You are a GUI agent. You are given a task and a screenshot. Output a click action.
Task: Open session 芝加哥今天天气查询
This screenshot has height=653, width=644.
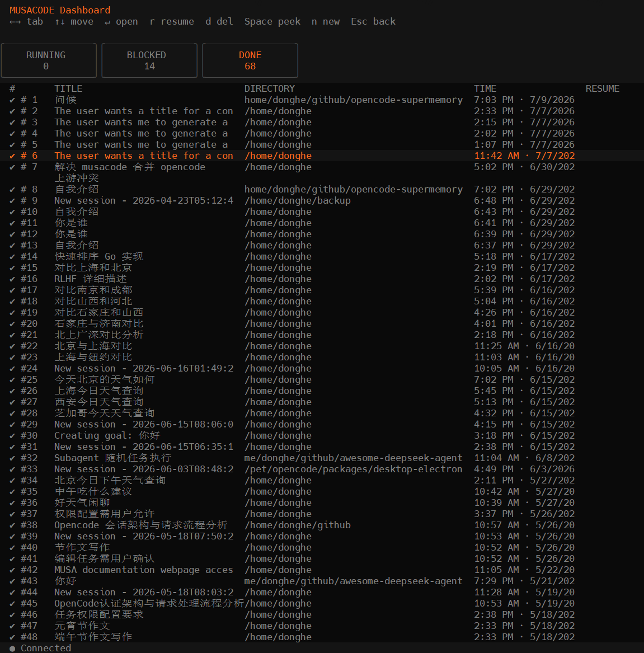[x=322, y=414]
